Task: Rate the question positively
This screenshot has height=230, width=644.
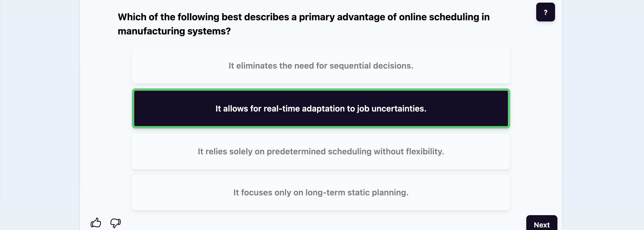Action: (x=96, y=222)
